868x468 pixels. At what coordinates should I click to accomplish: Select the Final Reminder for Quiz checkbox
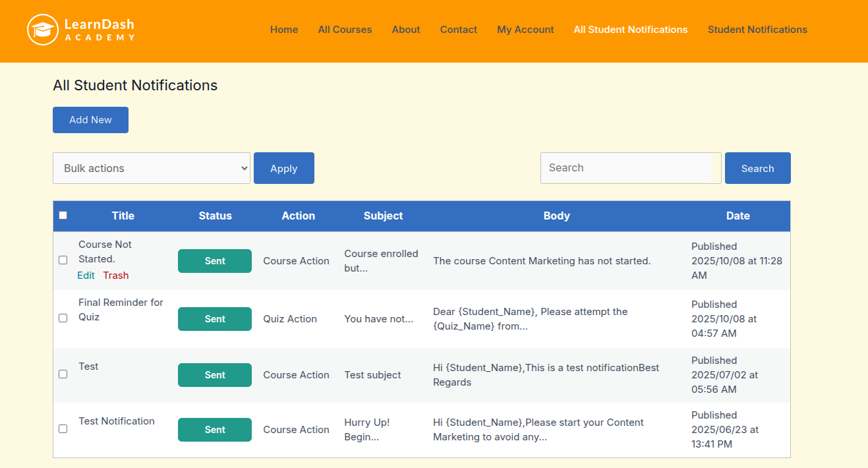63,318
